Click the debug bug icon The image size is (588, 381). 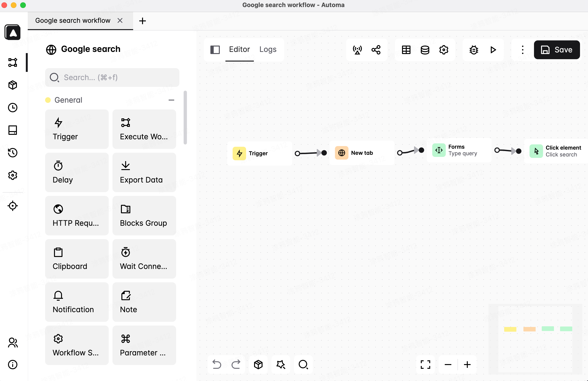coord(474,50)
